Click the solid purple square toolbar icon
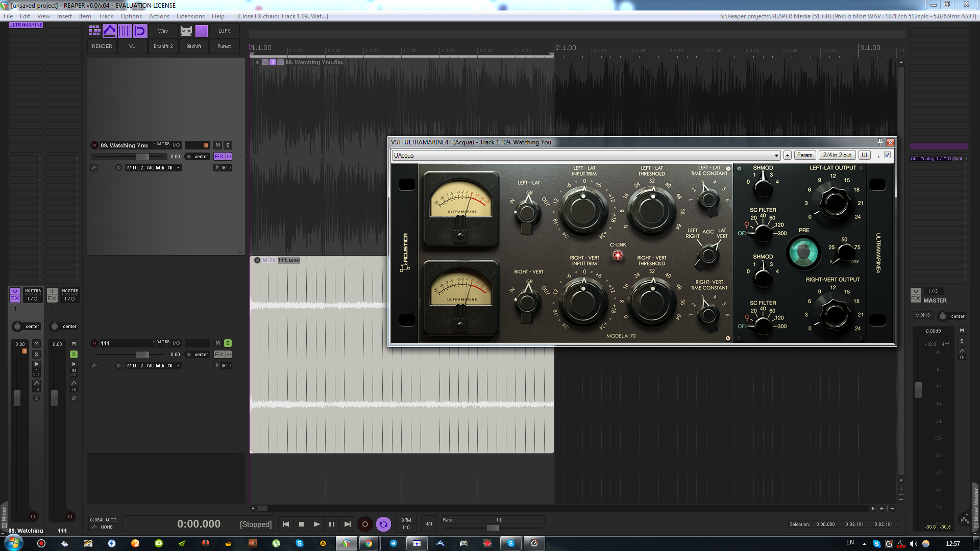Image resolution: width=980 pixels, height=551 pixels. click(x=202, y=31)
